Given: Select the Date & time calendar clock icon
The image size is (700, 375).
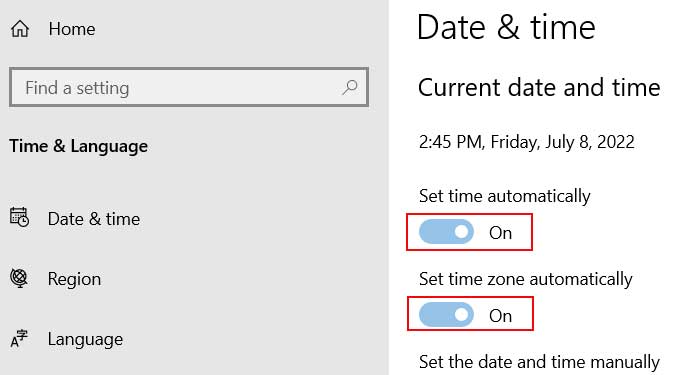Looking at the screenshot, I should click(x=20, y=217).
